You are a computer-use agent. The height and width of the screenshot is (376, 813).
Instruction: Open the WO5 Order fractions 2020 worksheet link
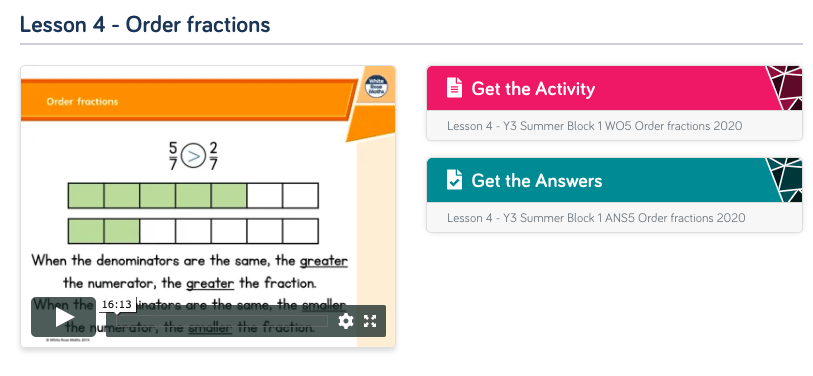pos(594,126)
